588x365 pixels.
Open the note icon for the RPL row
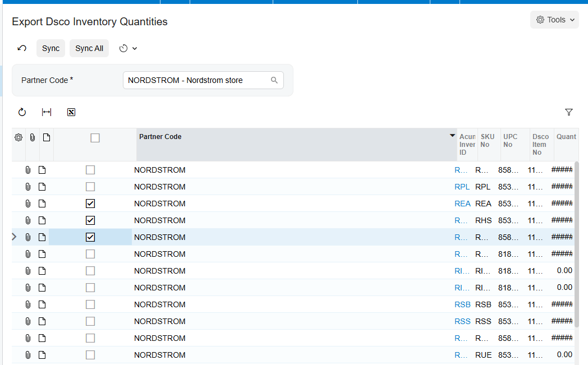(42, 187)
